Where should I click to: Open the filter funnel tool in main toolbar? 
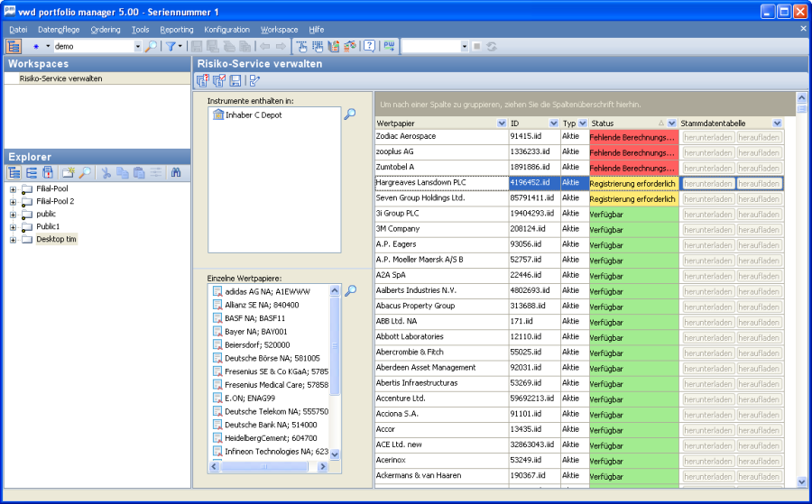tap(171, 46)
